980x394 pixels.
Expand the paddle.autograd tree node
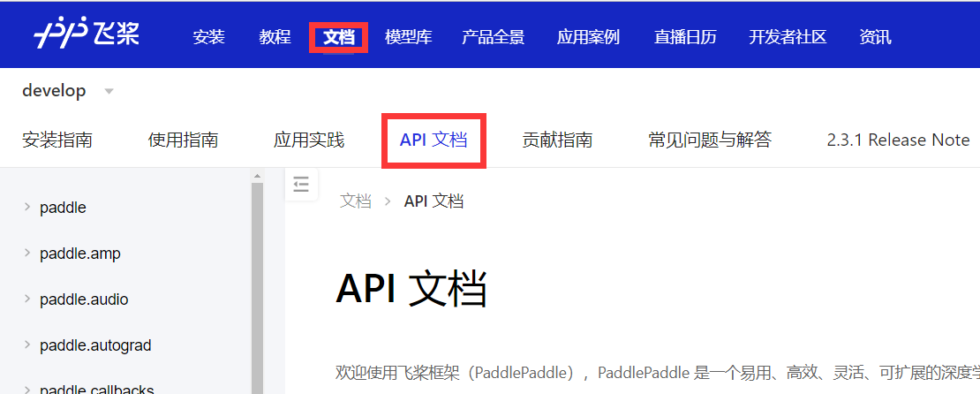[x=26, y=344]
